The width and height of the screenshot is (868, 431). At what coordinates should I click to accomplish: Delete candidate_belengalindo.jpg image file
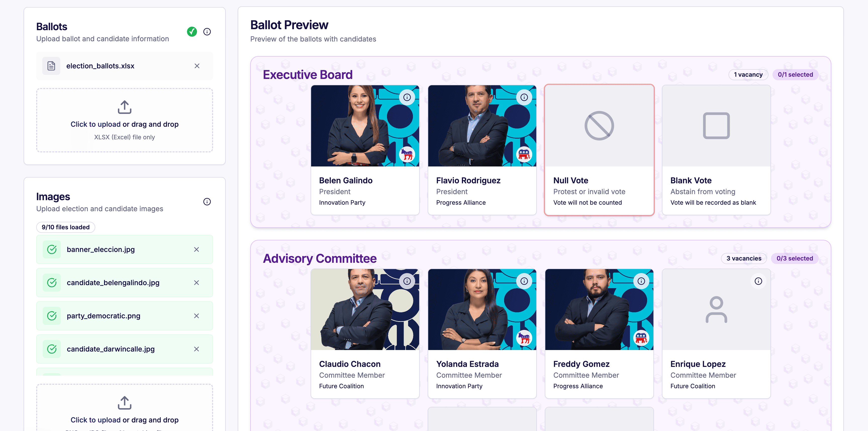coord(197,283)
